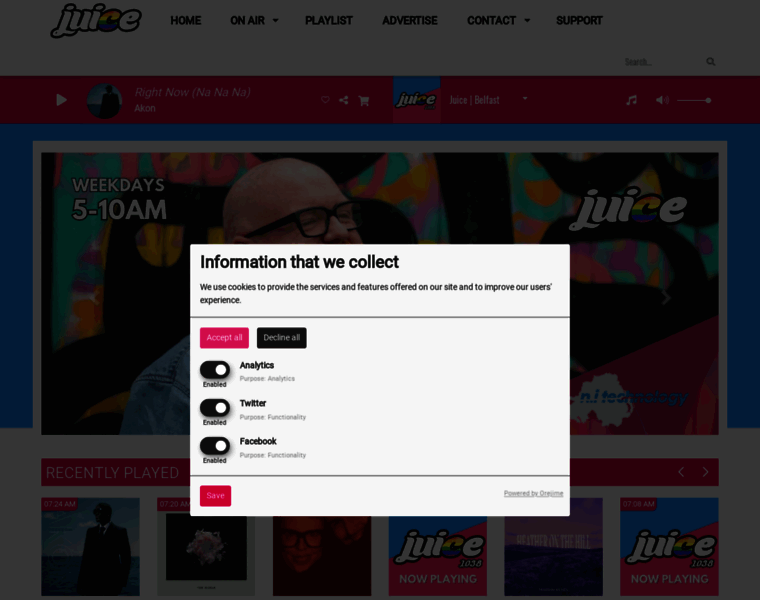
Task: Show next recently played items arrow
Action: tap(705, 472)
